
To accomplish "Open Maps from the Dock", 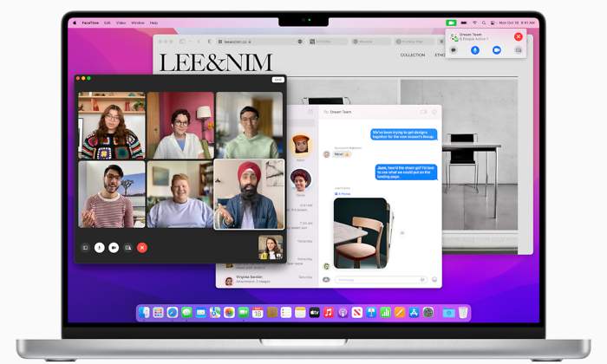I will point(215,313).
